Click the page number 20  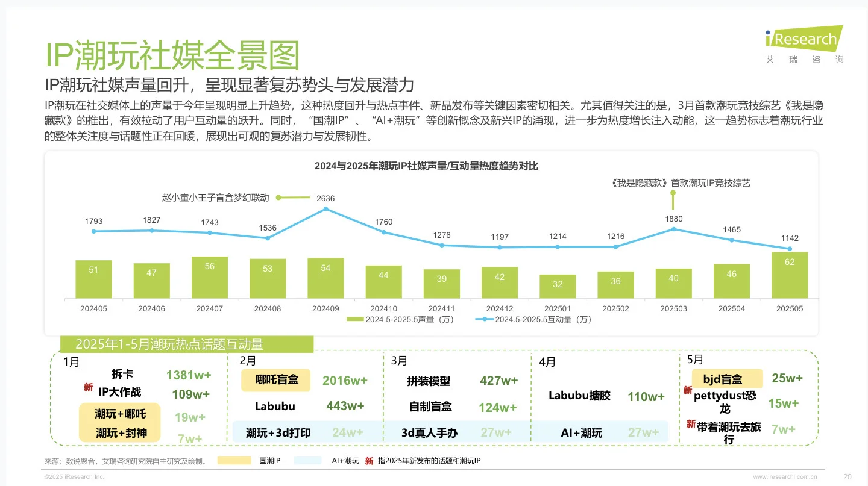pyautogui.click(x=848, y=476)
